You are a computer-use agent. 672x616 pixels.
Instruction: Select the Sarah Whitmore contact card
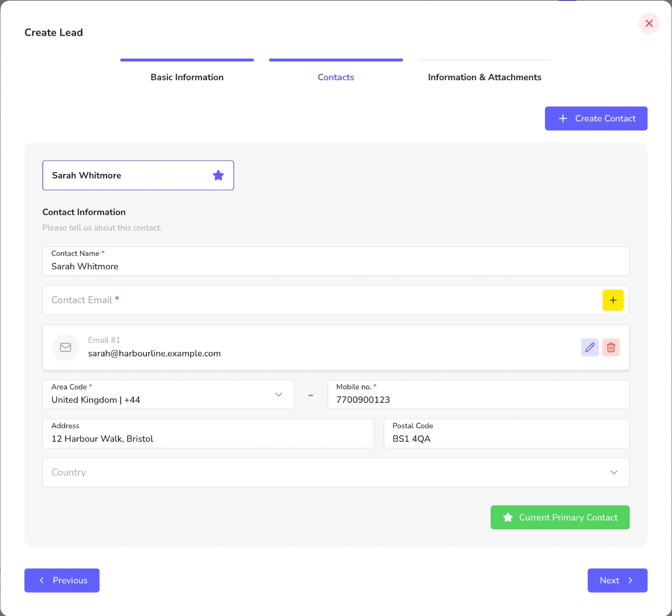point(138,175)
